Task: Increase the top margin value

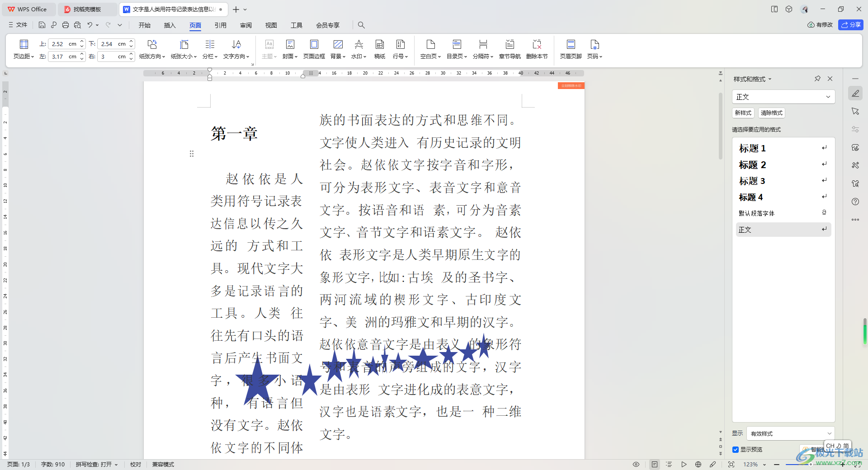Action: 82,42
